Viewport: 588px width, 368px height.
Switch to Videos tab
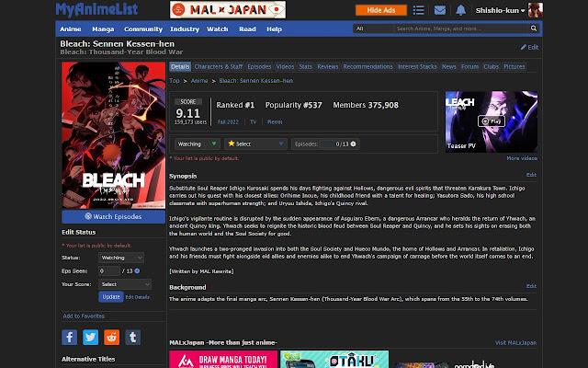pos(285,66)
